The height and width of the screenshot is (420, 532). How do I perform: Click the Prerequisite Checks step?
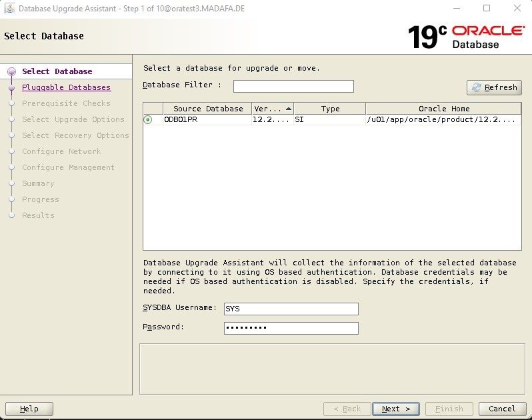tap(66, 103)
